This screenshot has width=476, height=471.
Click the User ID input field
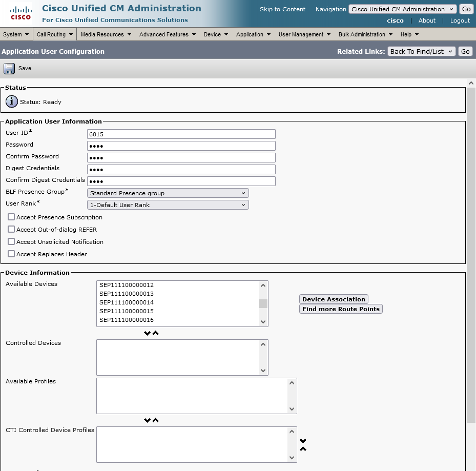(x=181, y=134)
